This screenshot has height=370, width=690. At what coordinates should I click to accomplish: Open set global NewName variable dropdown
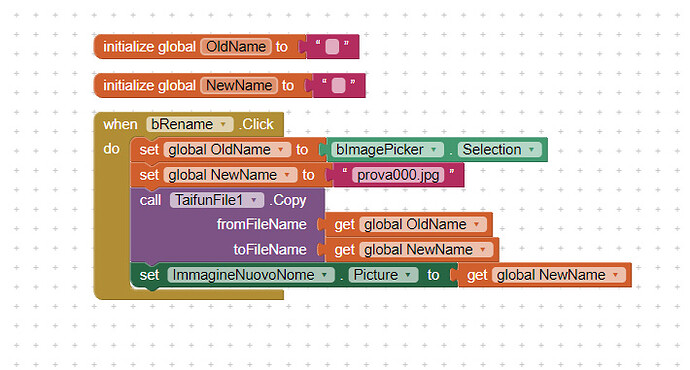click(231, 175)
